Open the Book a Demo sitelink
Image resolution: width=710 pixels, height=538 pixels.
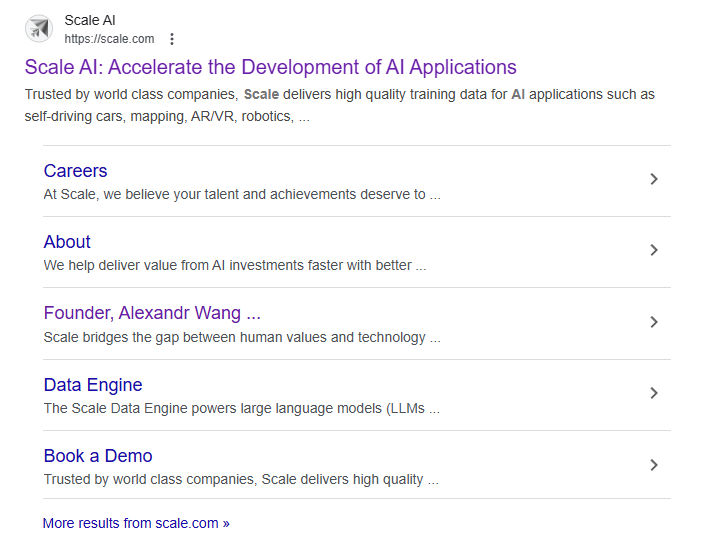click(98, 456)
